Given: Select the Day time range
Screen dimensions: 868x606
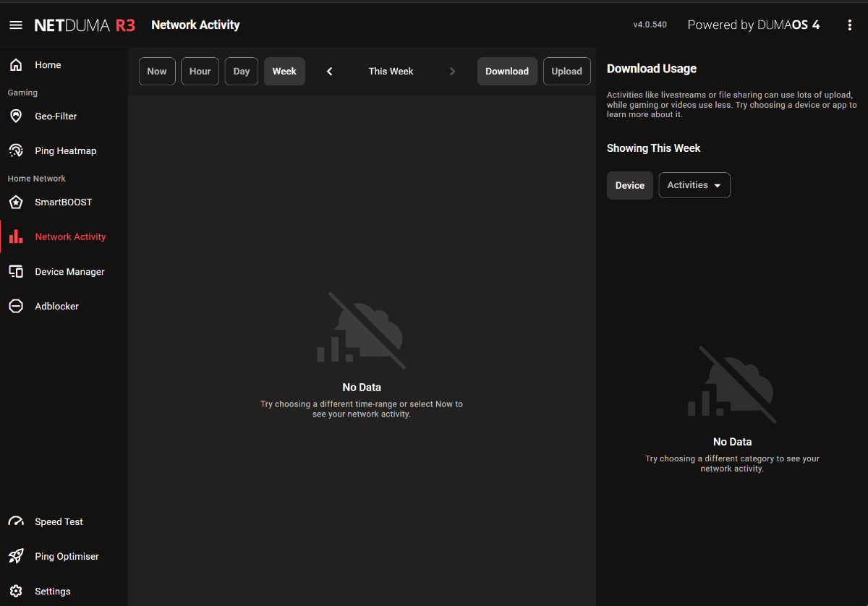Looking at the screenshot, I should click(242, 71).
